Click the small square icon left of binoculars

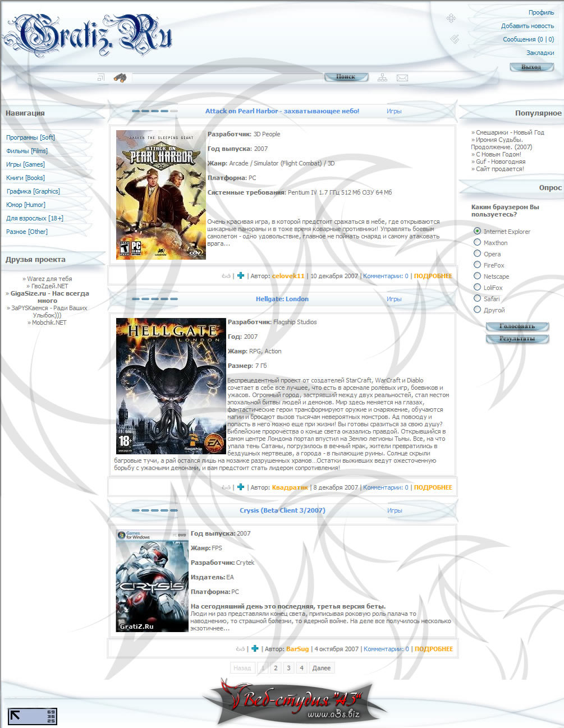[101, 77]
